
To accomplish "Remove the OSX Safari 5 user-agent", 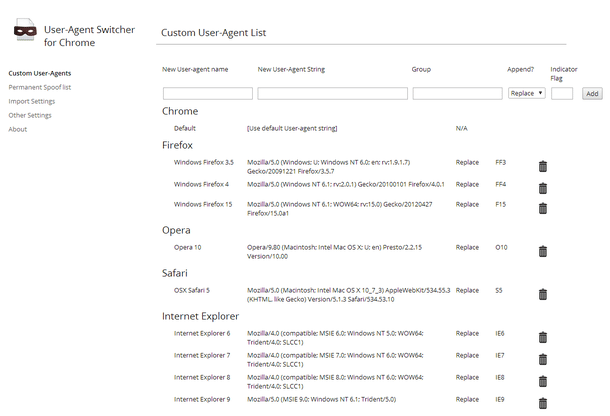I will pos(543,295).
